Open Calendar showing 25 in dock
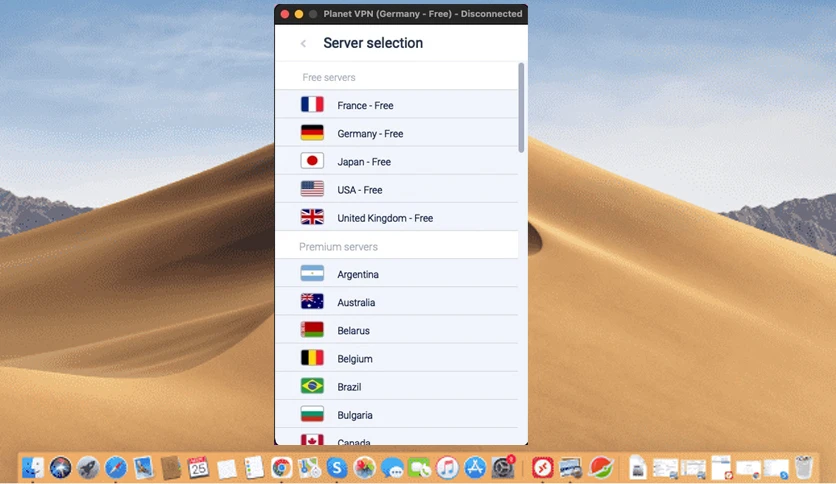 pyautogui.click(x=198, y=468)
